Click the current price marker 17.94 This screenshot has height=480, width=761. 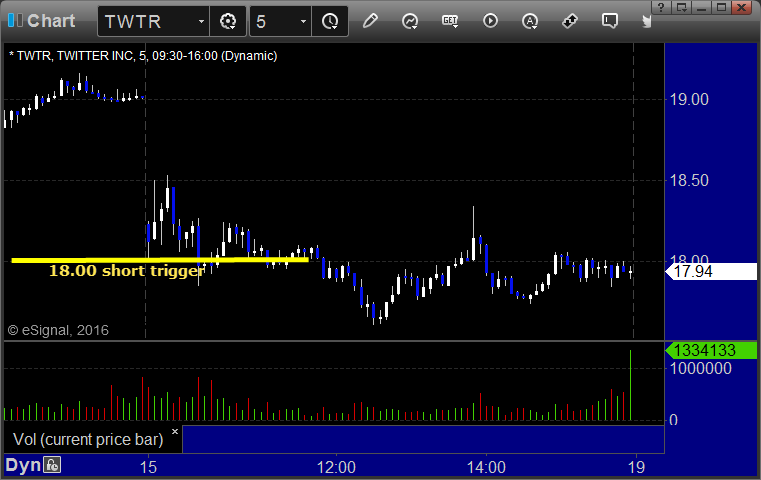coord(711,271)
